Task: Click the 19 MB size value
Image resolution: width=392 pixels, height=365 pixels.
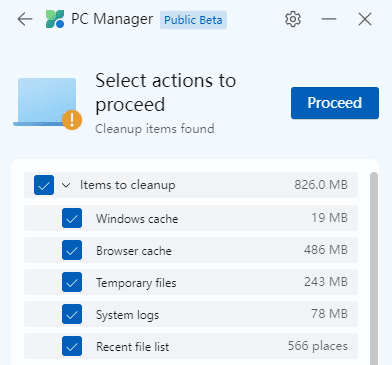Action: 329,218
